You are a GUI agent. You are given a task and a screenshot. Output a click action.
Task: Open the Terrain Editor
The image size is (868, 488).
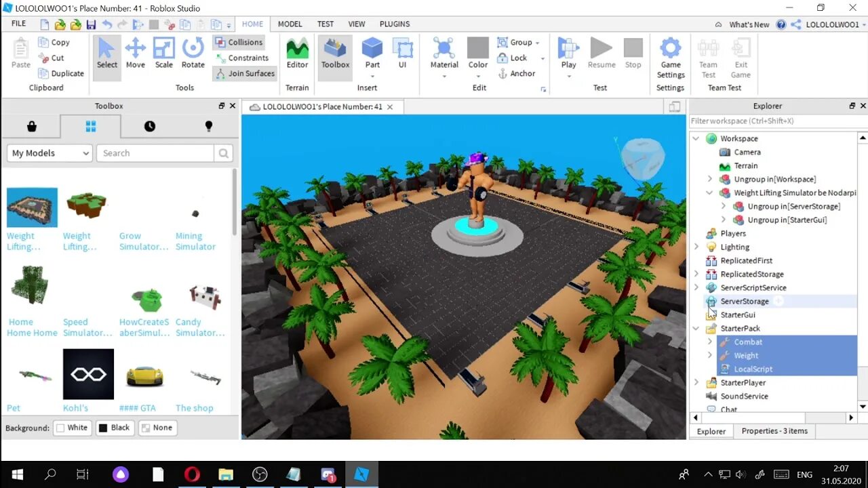[297, 53]
